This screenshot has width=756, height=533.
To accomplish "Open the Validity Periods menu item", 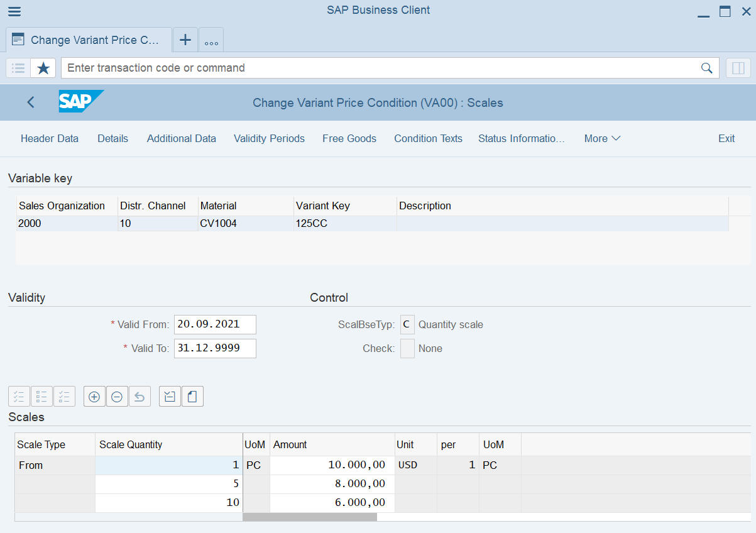I will [x=269, y=138].
